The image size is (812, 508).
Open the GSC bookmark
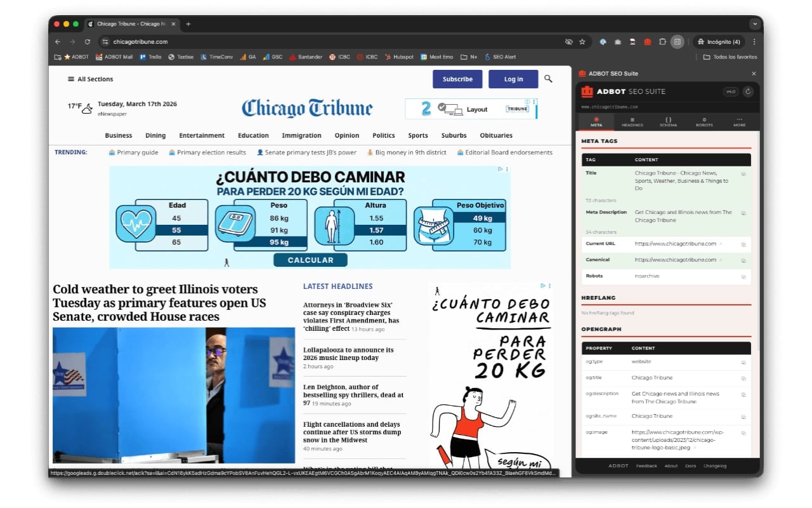[273, 57]
